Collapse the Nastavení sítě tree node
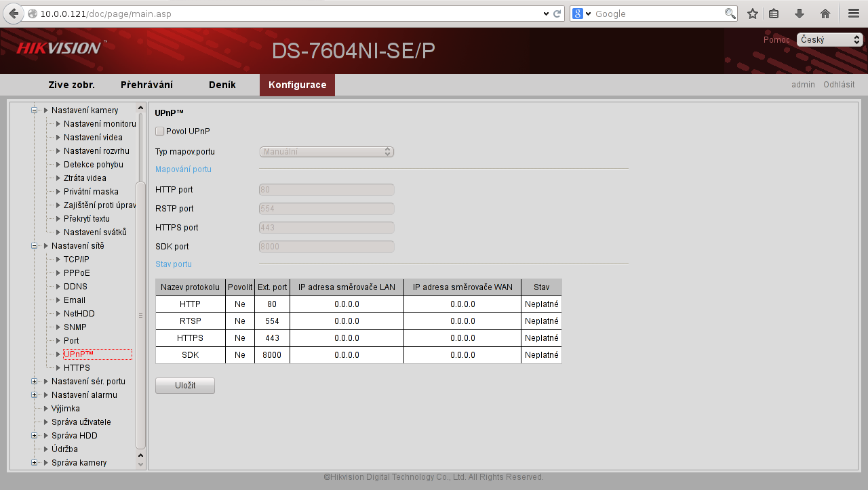Image resolution: width=868 pixels, height=490 pixels. pos(35,246)
